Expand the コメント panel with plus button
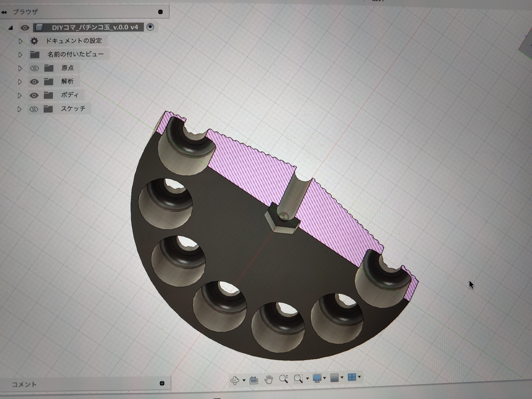The width and height of the screenshot is (532, 399). click(x=162, y=383)
